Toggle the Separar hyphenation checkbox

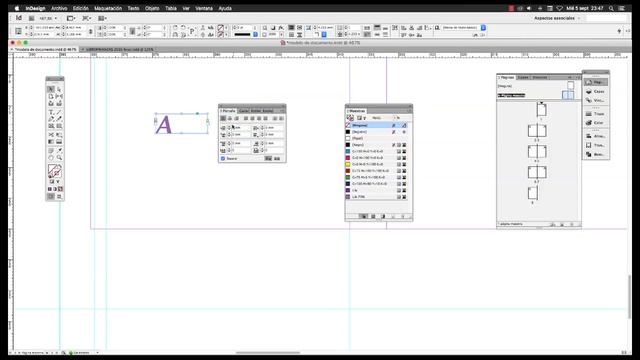[223, 158]
